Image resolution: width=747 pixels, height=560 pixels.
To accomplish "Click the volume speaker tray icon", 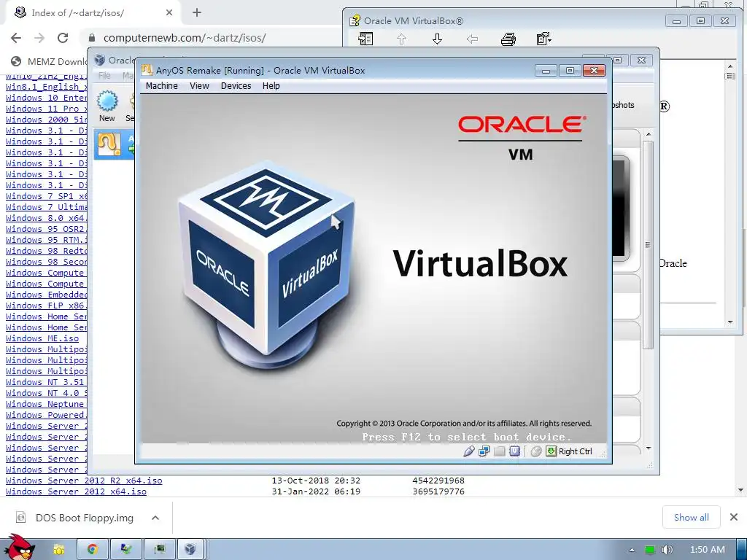I will coord(667,550).
